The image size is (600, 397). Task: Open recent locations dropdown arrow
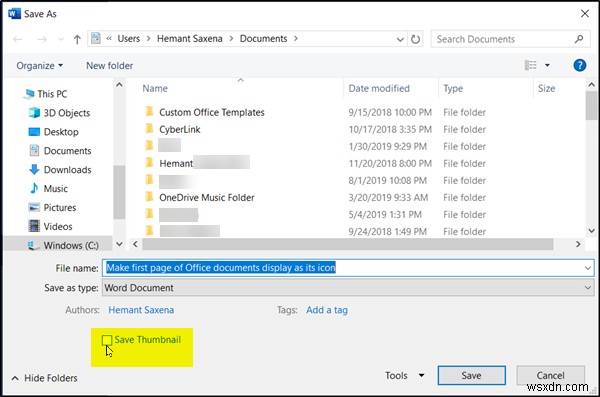61,39
